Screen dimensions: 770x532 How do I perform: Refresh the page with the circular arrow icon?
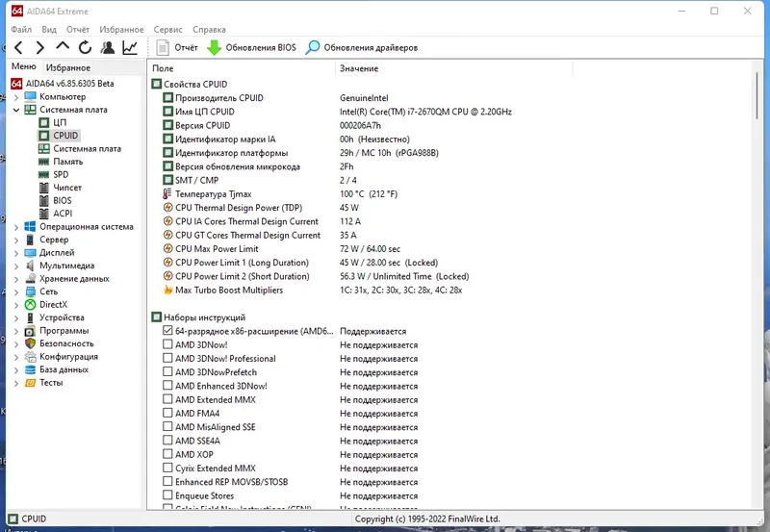pos(85,47)
